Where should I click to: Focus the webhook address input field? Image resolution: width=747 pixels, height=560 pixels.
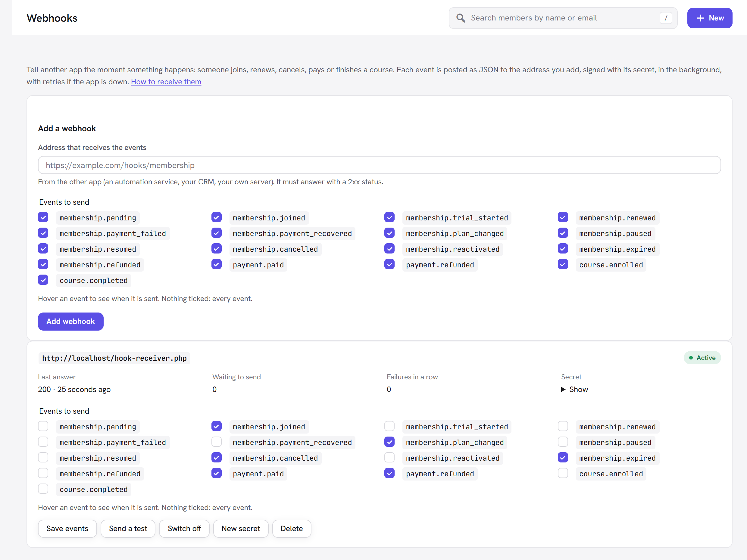coord(379,165)
